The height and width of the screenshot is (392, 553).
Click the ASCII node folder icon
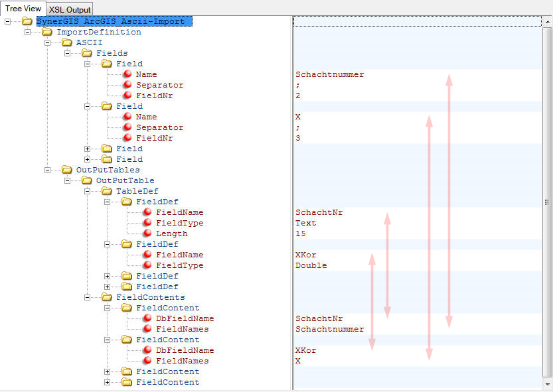pyautogui.click(x=66, y=42)
